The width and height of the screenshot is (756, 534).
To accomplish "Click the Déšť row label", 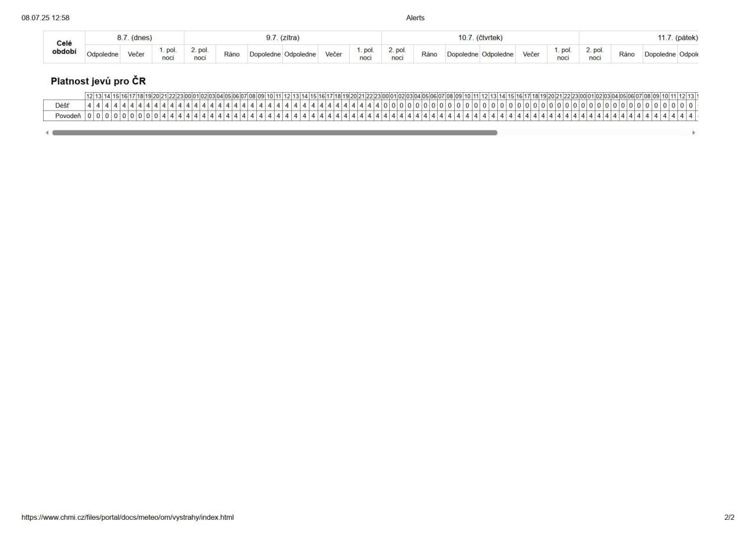I will (x=63, y=106).
